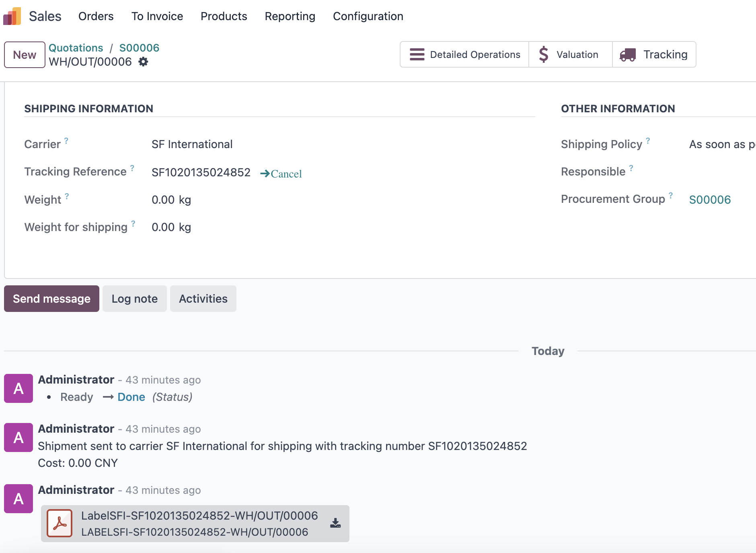
Task: Cancel the shipment tracking reference
Action: pos(281,173)
